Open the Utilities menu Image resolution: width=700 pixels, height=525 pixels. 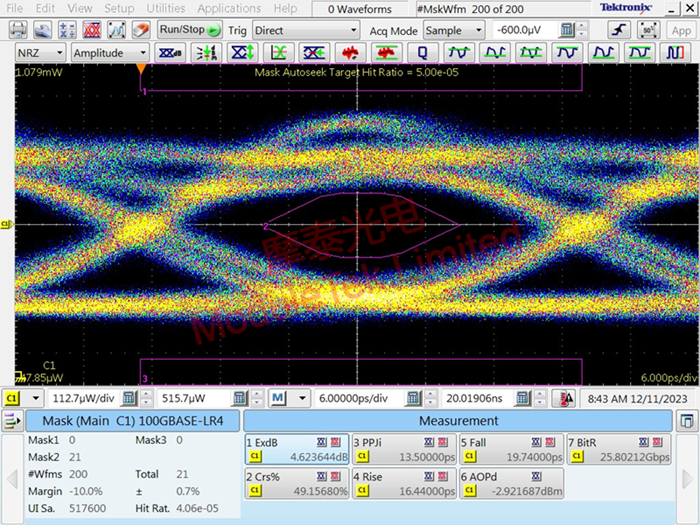pyautogui.click(x=166, y=8)
